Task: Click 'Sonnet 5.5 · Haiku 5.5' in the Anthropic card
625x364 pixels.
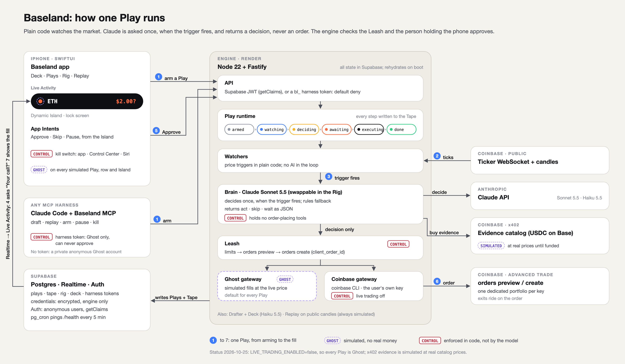Action: coord(579,198)
